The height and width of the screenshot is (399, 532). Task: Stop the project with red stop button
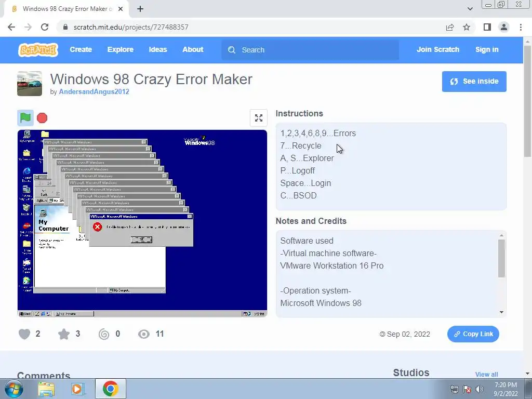(42, 118)
